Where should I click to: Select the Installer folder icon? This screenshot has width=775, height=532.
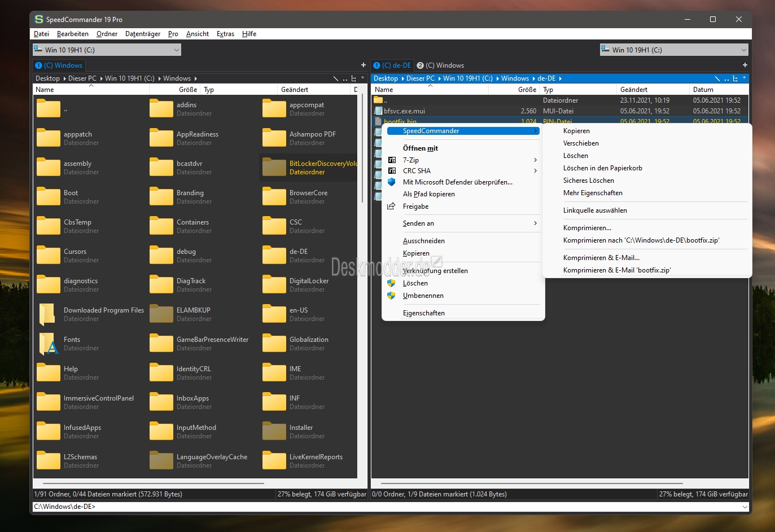pyautogui.click(x=274, y=432)
